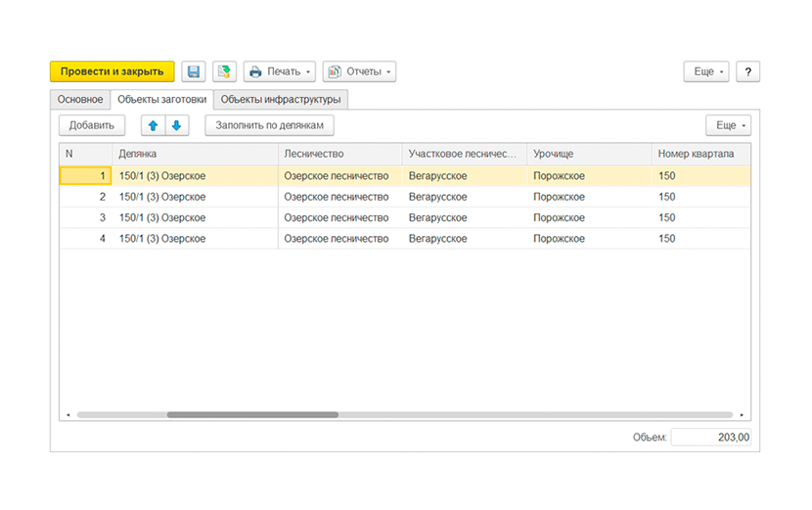Click the Добавить button

point(92,125)
